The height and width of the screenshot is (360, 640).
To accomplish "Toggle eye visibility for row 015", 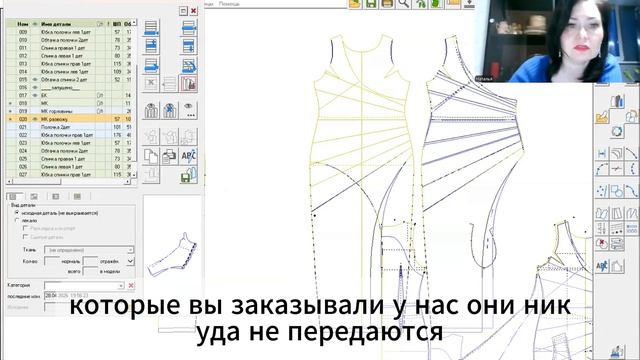I will tap(35, 80).
